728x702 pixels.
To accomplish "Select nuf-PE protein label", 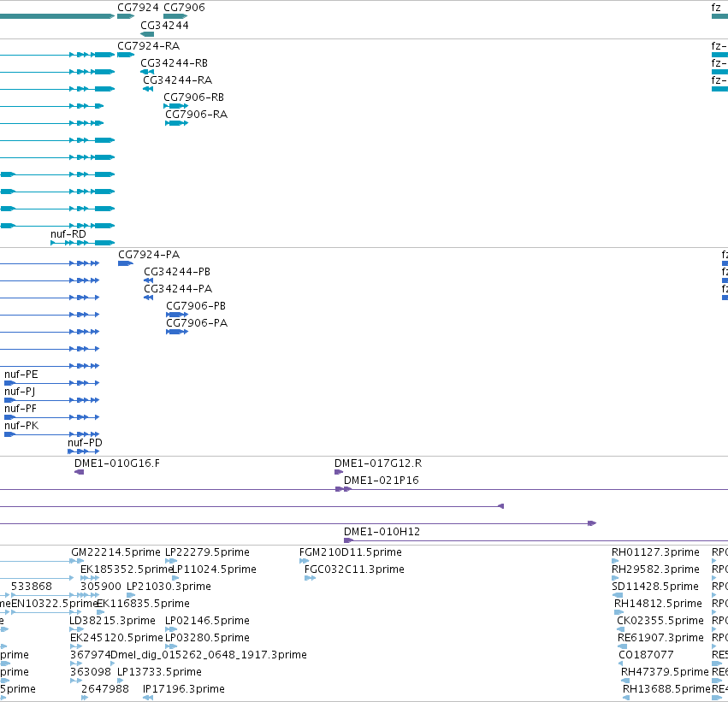I will point(21,375).
